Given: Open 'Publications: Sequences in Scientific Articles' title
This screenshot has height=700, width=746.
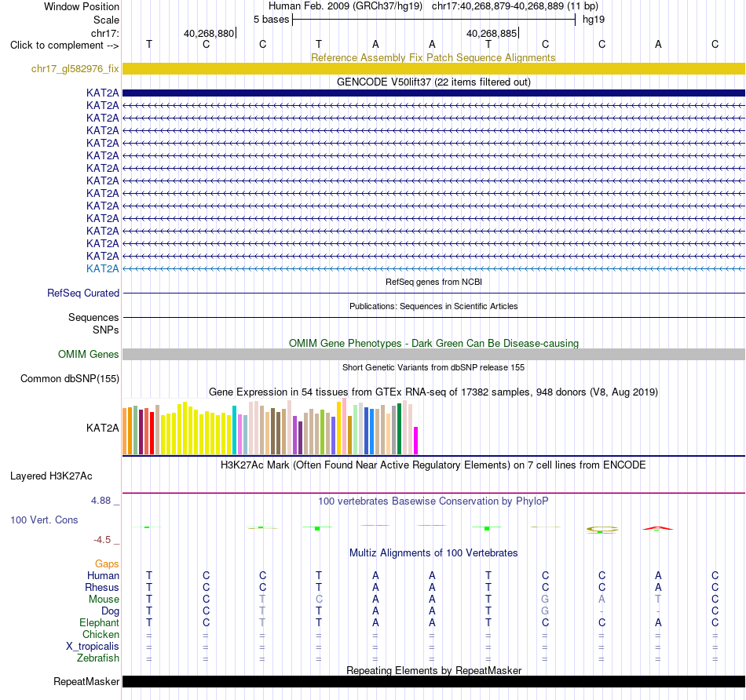Looking at the screenshot, I should point(433,306).
